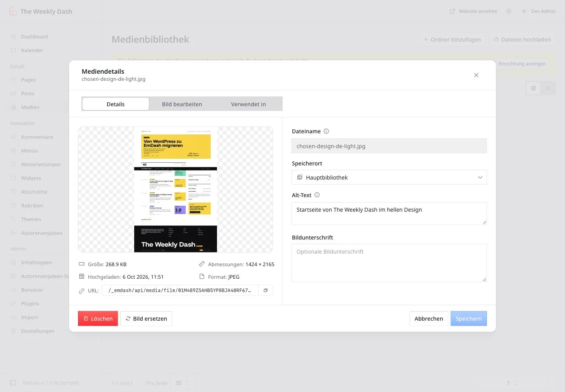Open the Verwendet in tab
The width and height of the screenshot is (565, 392).
pyautogui.click(x=248, y=104)
